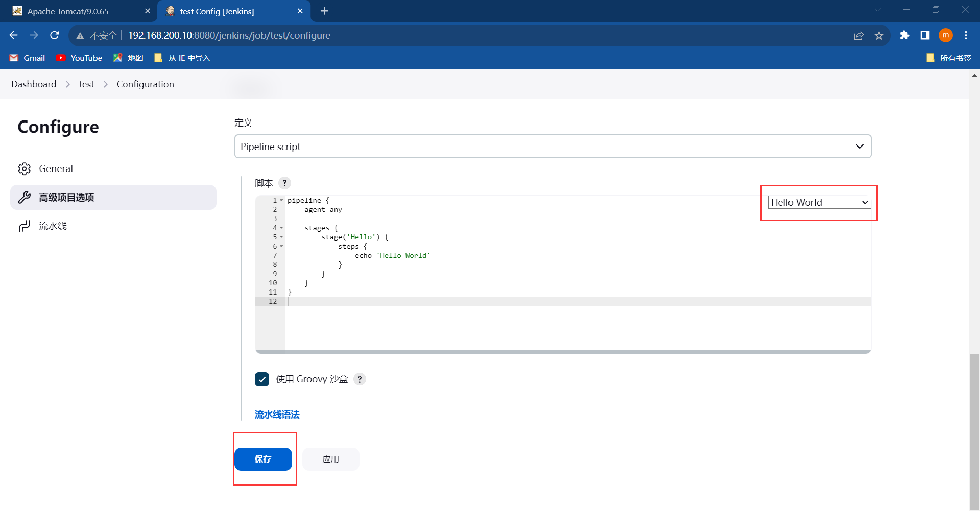The height and width of the screenshot is (511, 980).
Task: Open a new browser tab
Action: point(324,11)
